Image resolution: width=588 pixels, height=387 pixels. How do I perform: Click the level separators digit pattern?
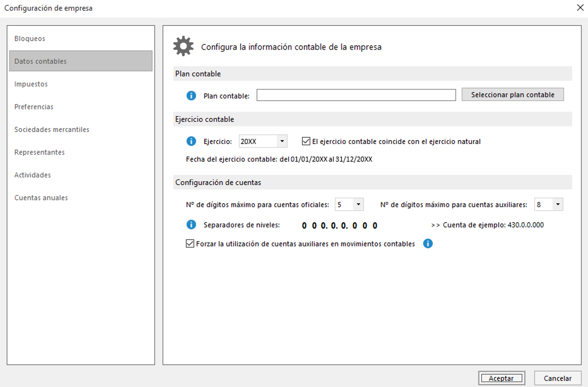click(339, 225)
